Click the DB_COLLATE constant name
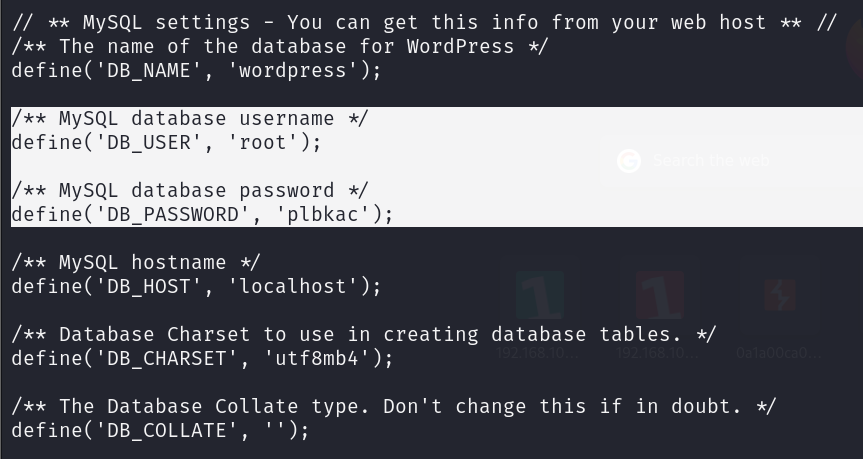The image size is (863, 459). coord(167,431)
